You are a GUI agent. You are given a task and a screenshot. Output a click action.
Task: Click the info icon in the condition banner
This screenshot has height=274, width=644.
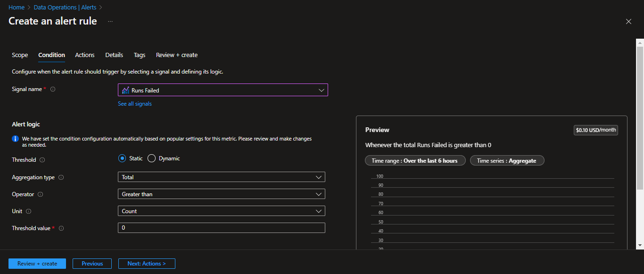16,138
